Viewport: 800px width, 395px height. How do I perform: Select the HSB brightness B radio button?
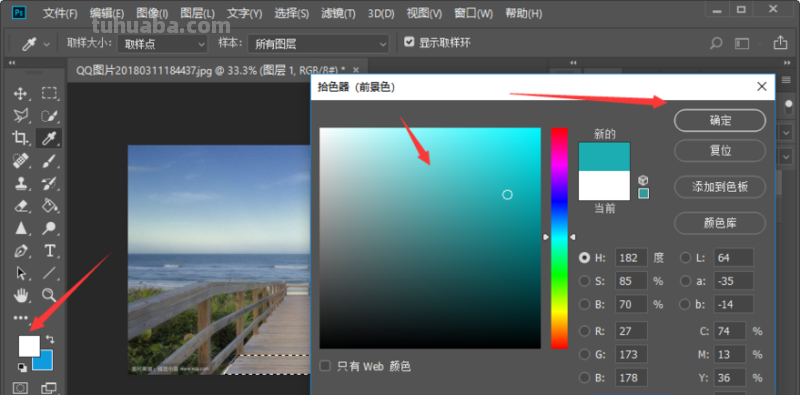[x=584, y=304]
